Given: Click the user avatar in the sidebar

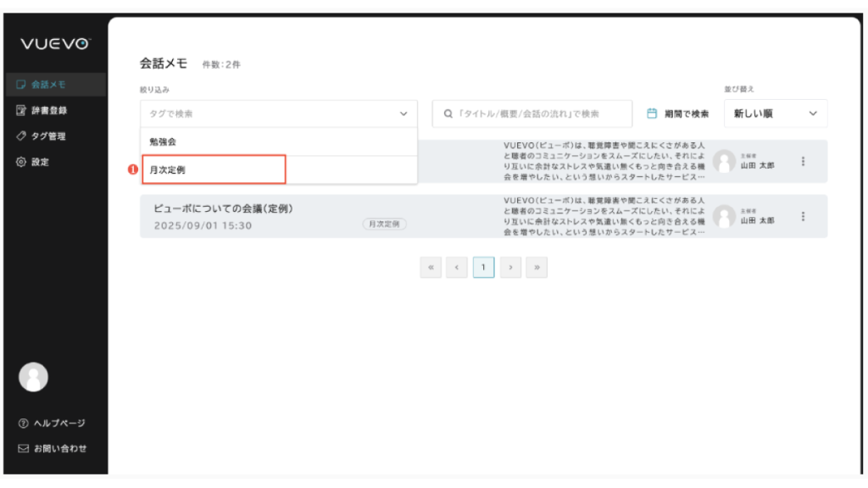Looking at the screenshot, I should tap(33, 377).
